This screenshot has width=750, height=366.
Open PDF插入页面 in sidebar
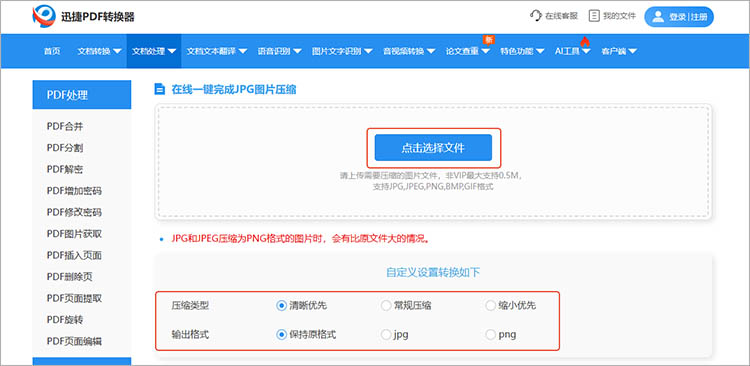[x=74, y=255]
